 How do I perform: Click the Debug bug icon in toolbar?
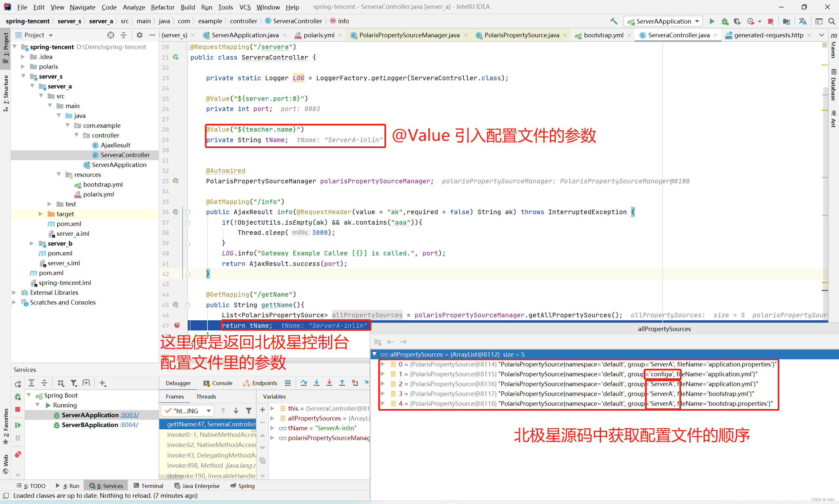point(725,21)
